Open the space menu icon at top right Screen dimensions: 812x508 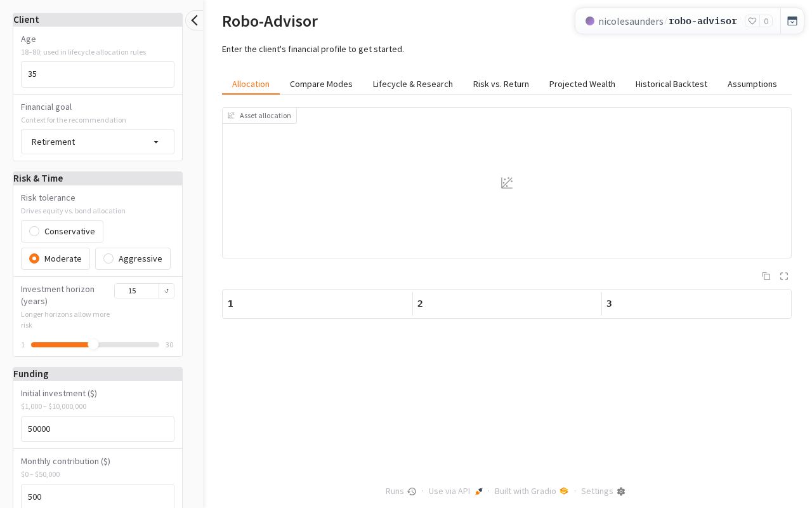coord(792,21)
